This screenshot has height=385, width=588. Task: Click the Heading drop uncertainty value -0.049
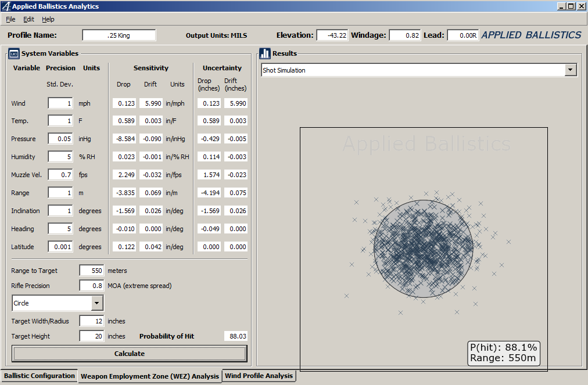click(x=209, y=229)
